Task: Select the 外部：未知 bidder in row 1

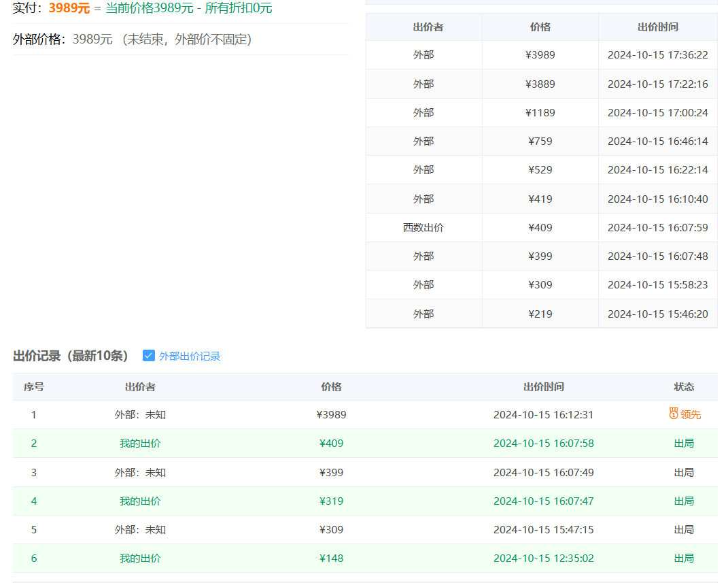Action: (140, 415)
